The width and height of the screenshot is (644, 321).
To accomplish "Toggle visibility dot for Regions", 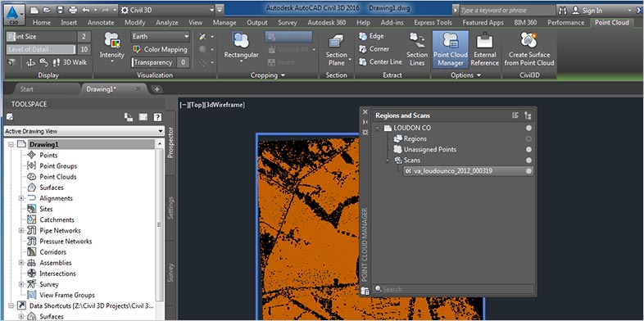I will coord(528,139).
